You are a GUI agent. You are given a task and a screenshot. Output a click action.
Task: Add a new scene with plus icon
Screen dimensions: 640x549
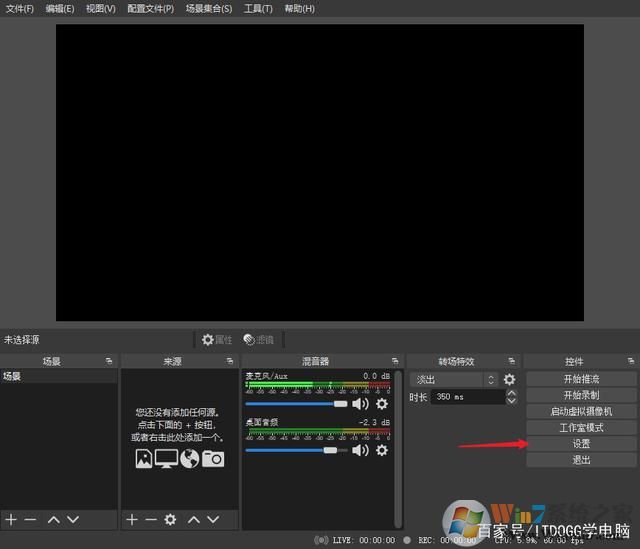point(11,520)
